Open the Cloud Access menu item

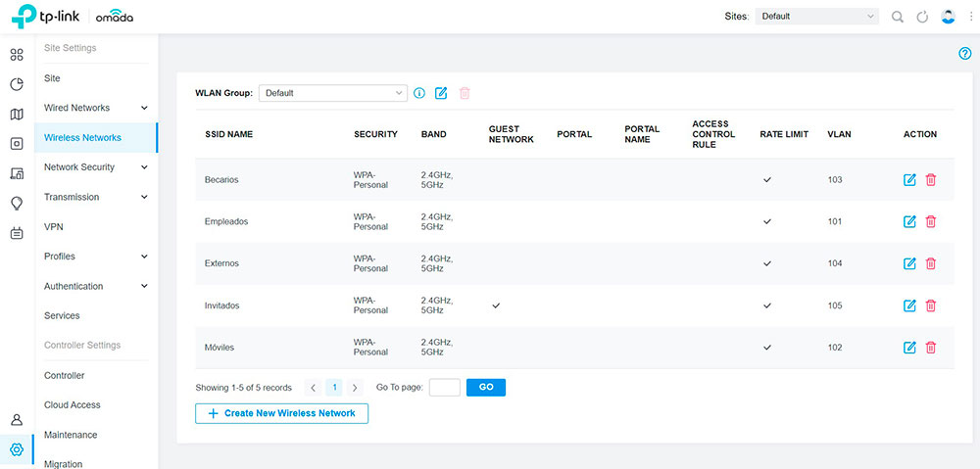72,405
